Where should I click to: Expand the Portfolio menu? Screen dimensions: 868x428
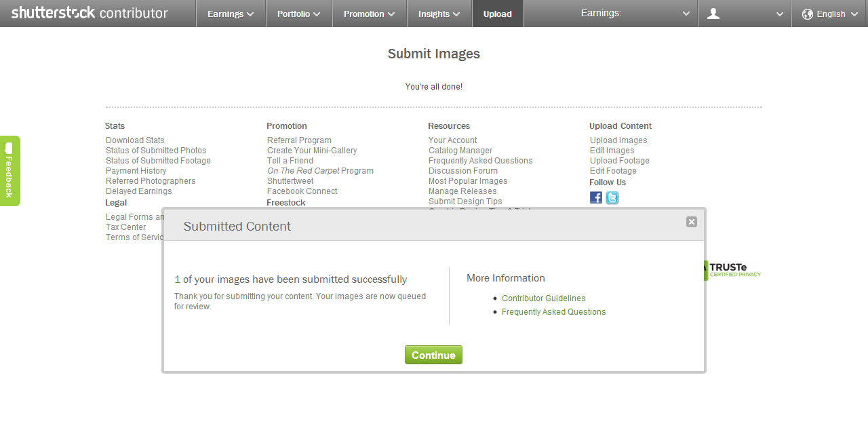(x=299, y=14)
